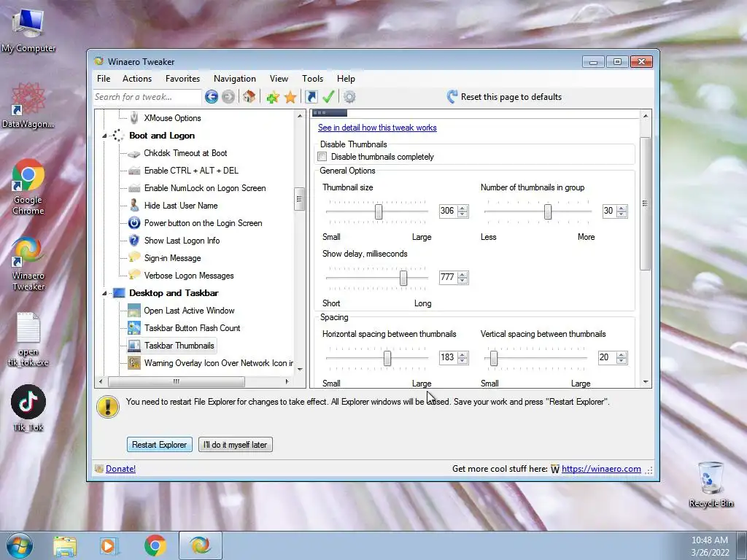Open Windows Start orb
This screenshot has width=747, height=560.
(x=20, y=545)
